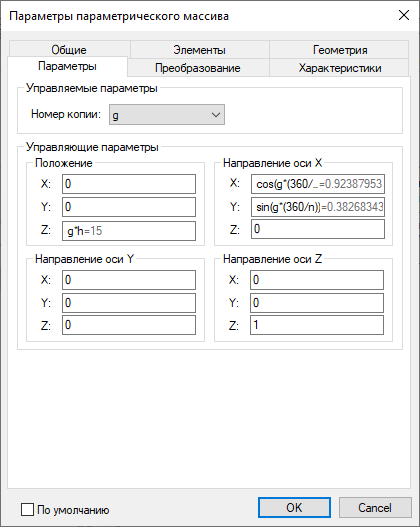The height and width of the screenshot is (527, 420).
Task: Close the Параметры параметрического массива dialog
Action: point(404,15)
